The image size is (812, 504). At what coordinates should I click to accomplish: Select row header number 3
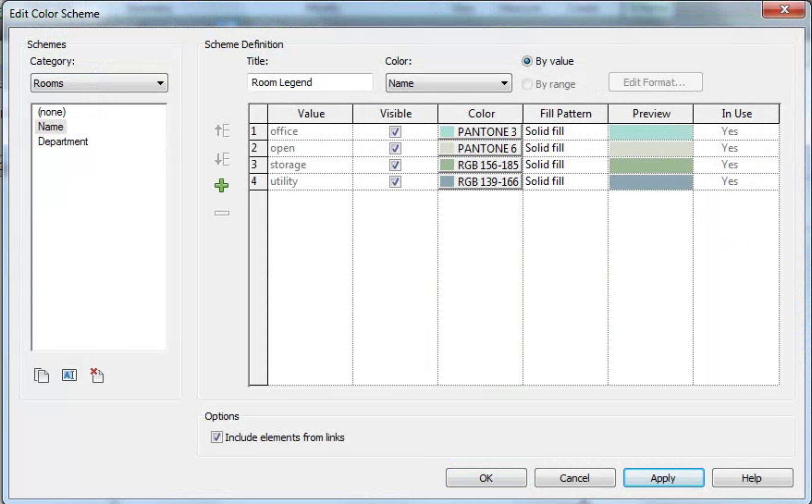tap(258, 165)
